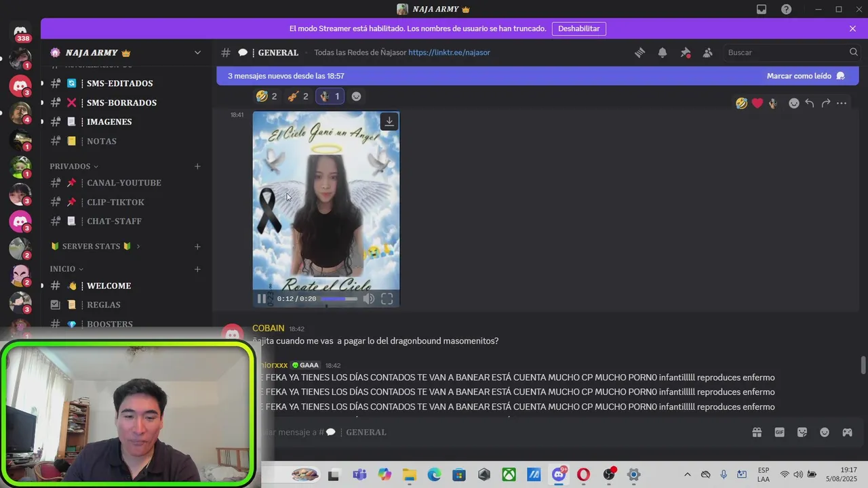
Task: React with laughing emoji in hover toolbar
Action: (x=742, y=103)
